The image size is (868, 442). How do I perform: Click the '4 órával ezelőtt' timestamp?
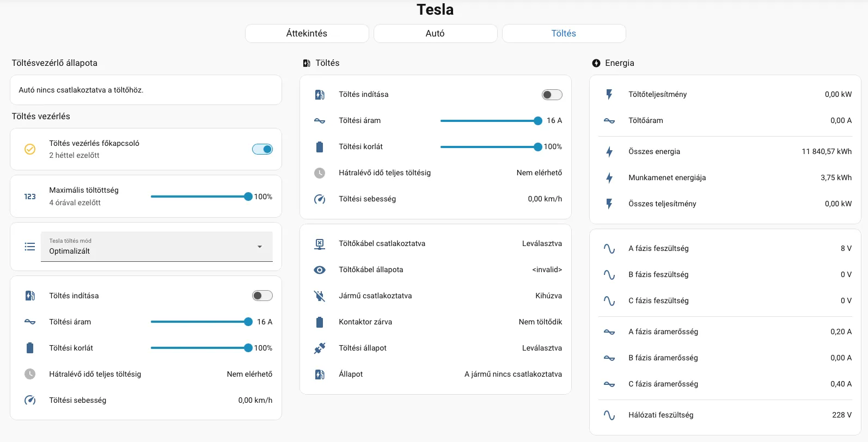[75, 203]
